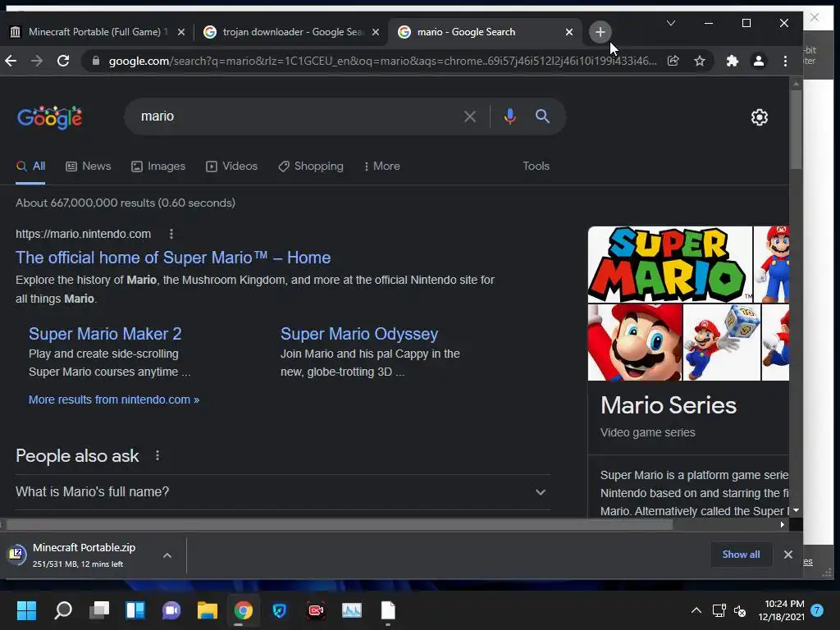Open Google quick settings gear
The height and width of the screenshot is (630, 840).
[759, 116]
